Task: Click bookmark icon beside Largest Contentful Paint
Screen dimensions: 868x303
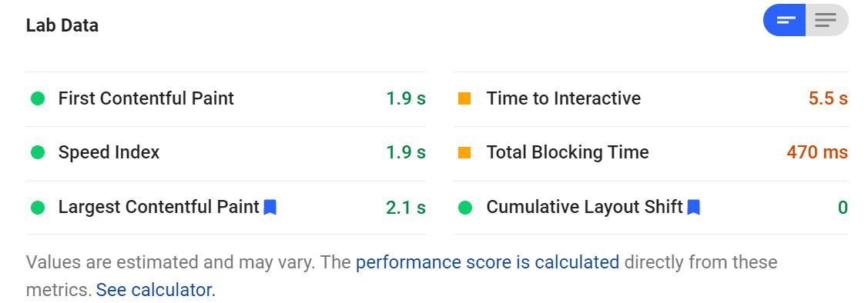Action: click(x=270, y=208)
